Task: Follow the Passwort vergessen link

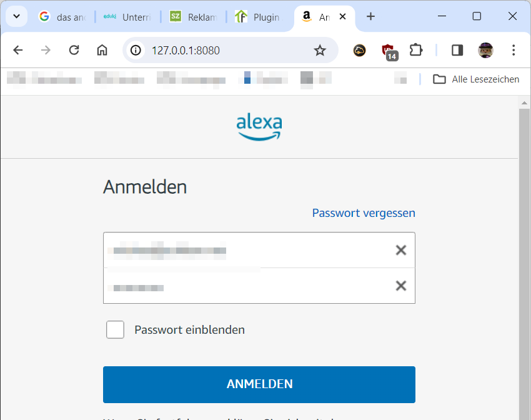Action: pos(364,213)
